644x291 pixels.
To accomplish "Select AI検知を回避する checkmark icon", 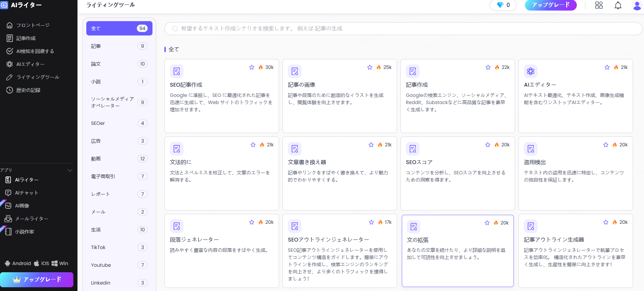I will [10, 51].
